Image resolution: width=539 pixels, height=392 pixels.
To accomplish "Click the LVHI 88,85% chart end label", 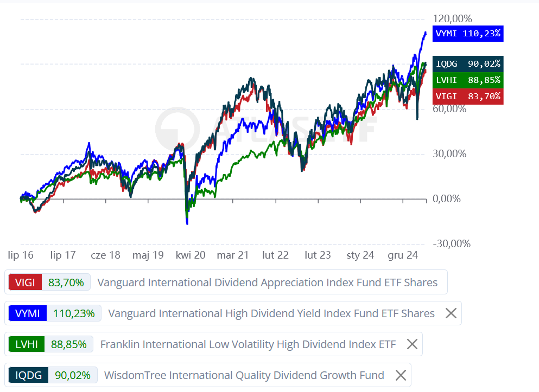I will point(468,80).
